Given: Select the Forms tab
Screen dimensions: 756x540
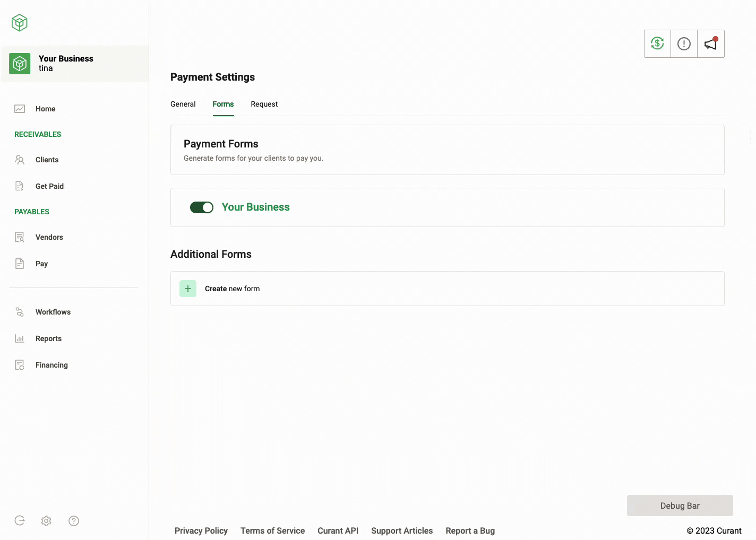Looking at the screenshot, I should pos(223,104).
